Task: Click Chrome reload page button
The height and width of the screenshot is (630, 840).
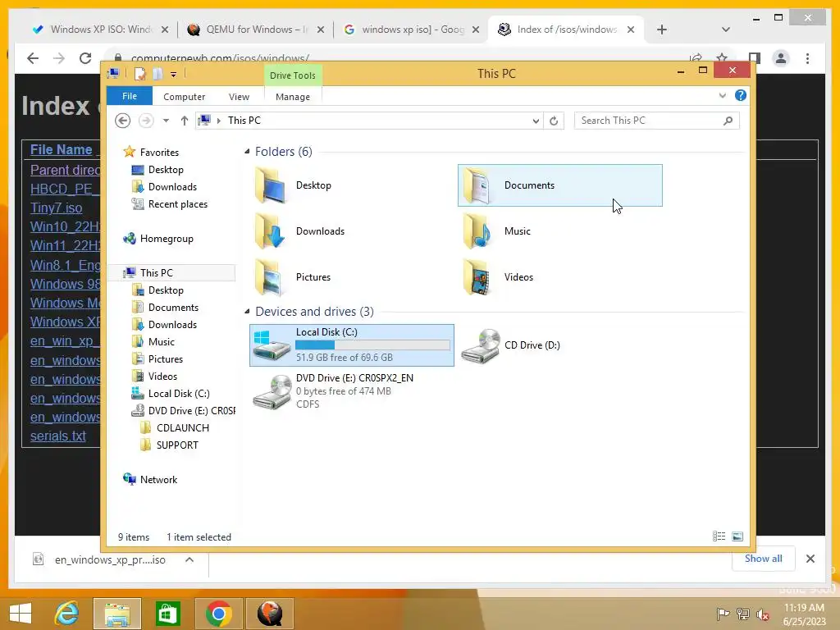Action: pyautogui.click(x=85, y=58)
